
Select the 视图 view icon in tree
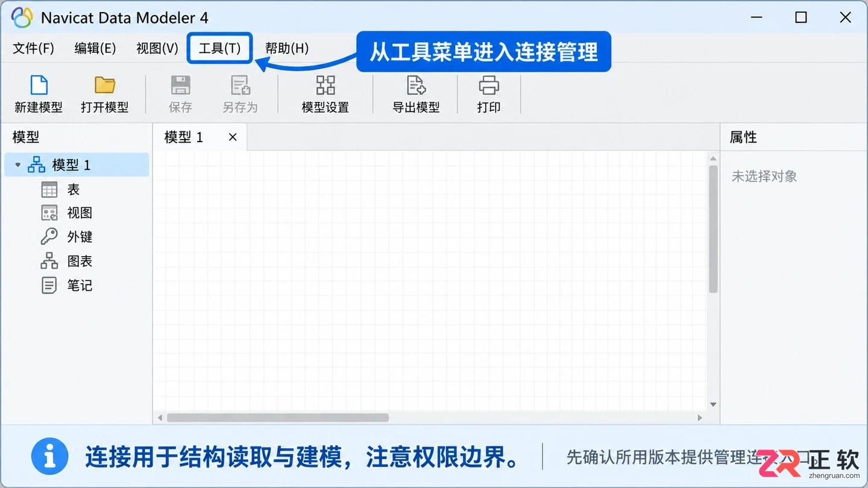[49, 213]
